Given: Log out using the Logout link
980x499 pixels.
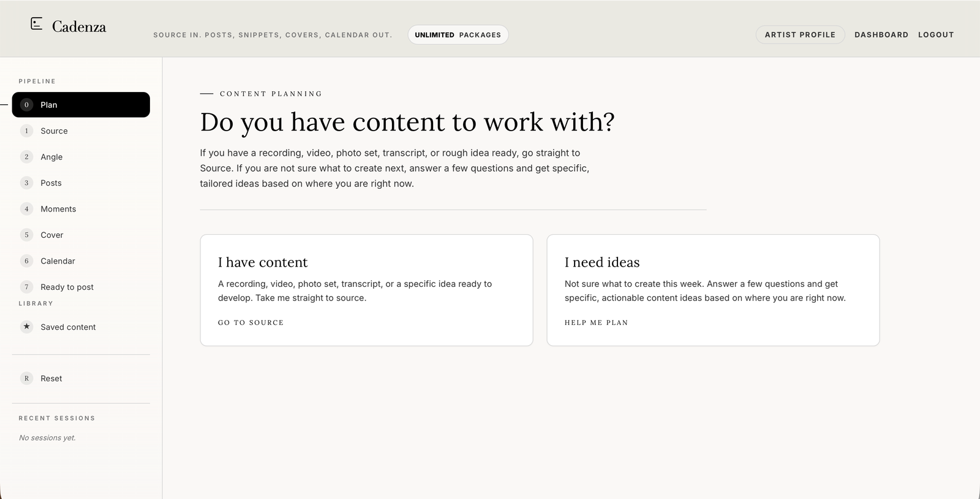Looking at the screenshot, I should pyautogui.click(x=936, y=35).
